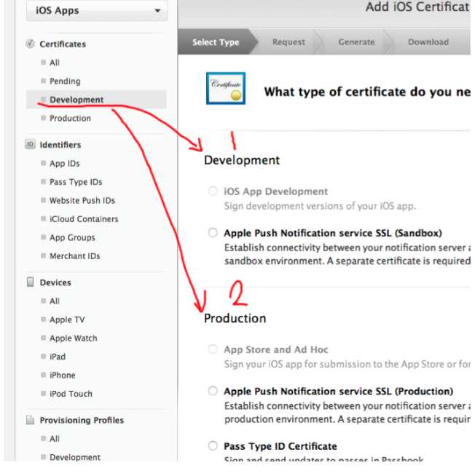This screenshot has width=475, height=476.
Task: Open Production certificates list
Action: [x=70, y=118]
